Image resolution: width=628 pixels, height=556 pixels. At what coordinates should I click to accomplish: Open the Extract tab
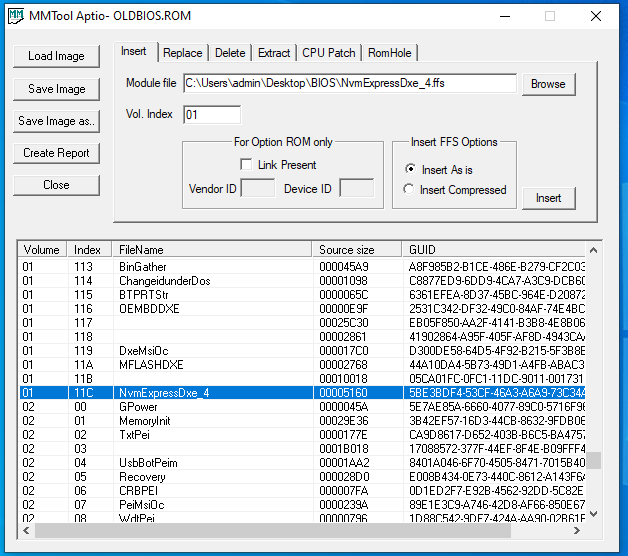(274, 53)
